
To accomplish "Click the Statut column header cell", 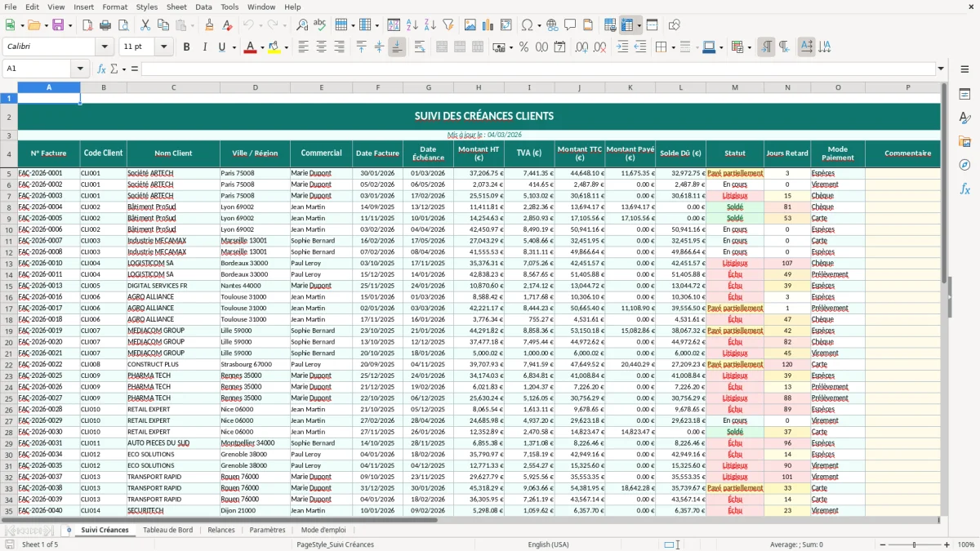I will 735,153.
